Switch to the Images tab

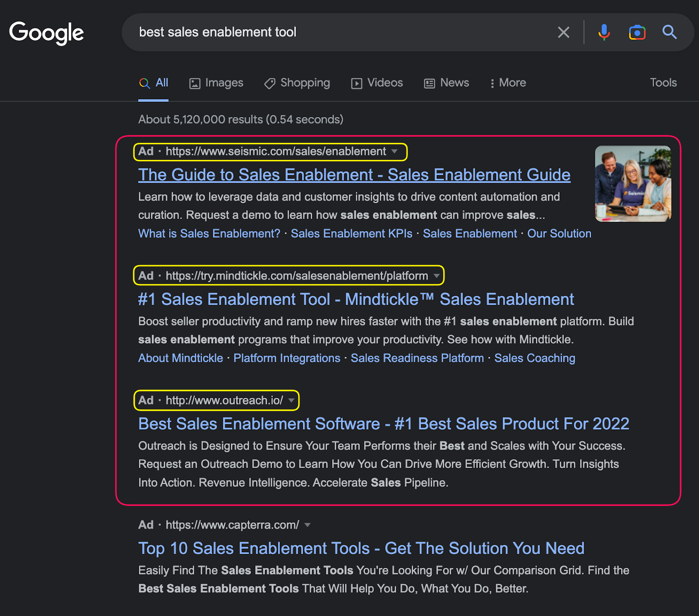tap(216, 83)
